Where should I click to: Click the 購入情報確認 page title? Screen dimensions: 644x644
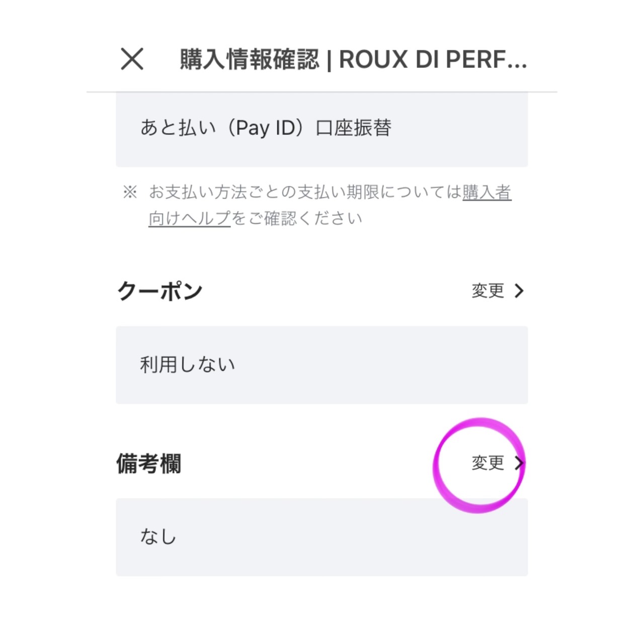250,59
